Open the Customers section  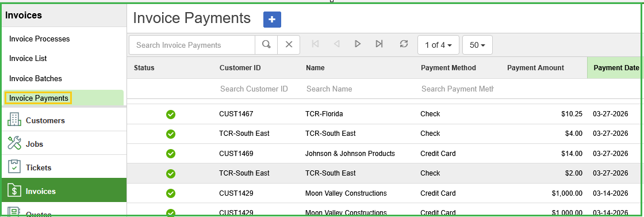click(x=64, y=120)
